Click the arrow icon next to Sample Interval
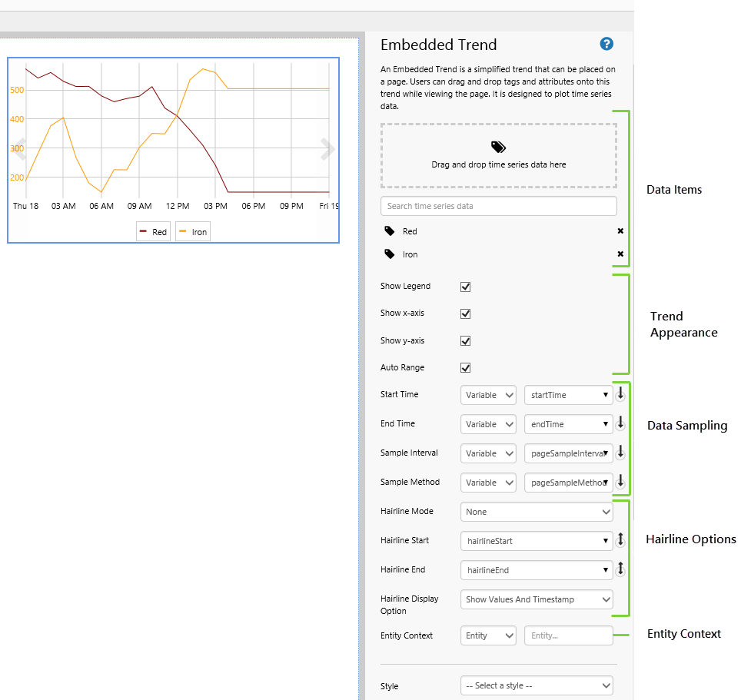Image resolution: width=751 pixels, height=700 pixels. [620, 453]
